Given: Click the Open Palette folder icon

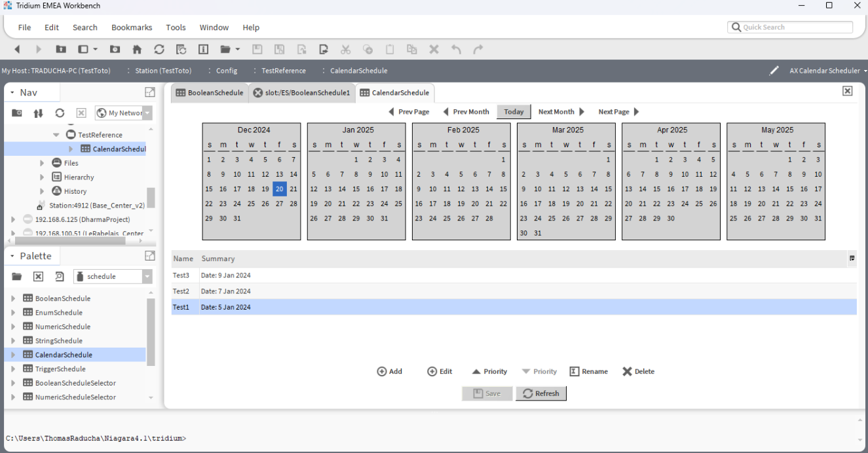Looking at the screenshot, I should (x=17, y=276).
